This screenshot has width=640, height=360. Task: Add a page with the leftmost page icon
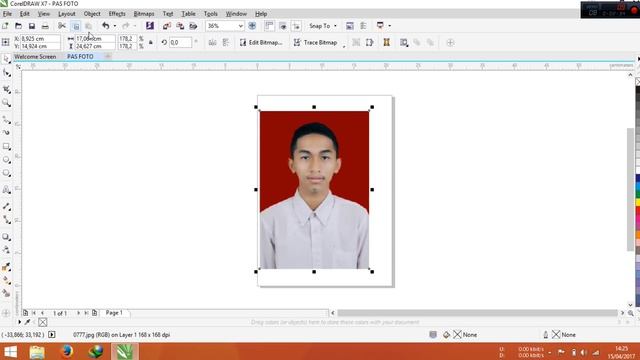tap(25, 313)
